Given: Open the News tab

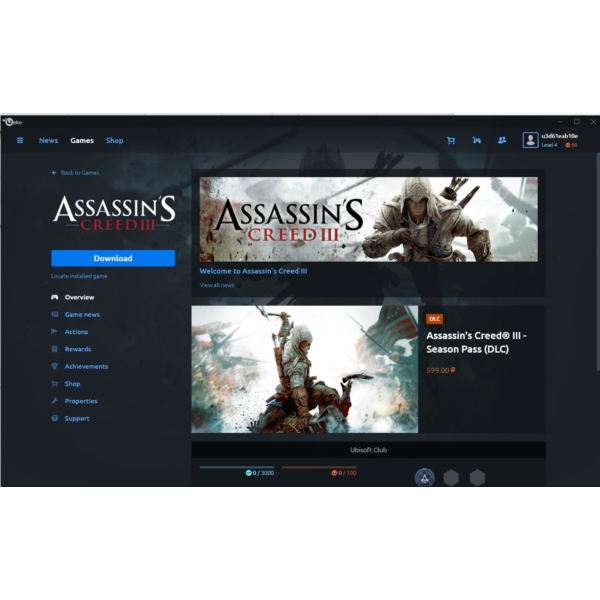Looking at the screenshot, I should pos(48,140).
